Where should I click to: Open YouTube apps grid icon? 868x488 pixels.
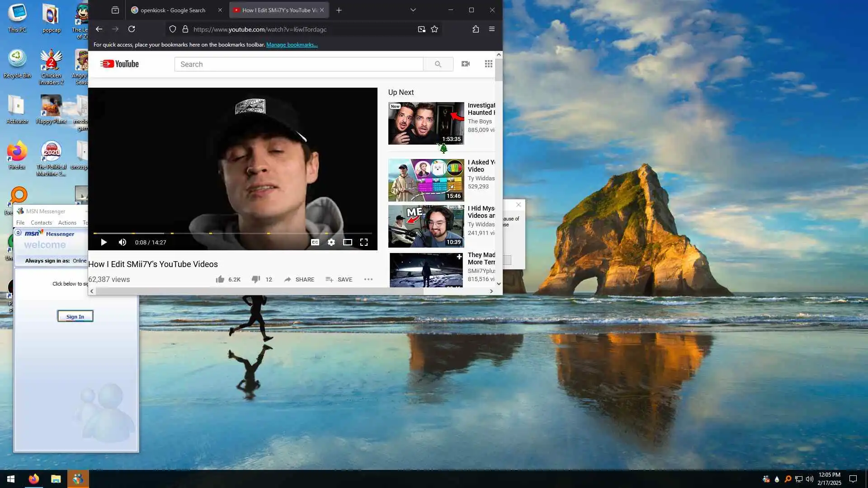(x=488, y=64)
